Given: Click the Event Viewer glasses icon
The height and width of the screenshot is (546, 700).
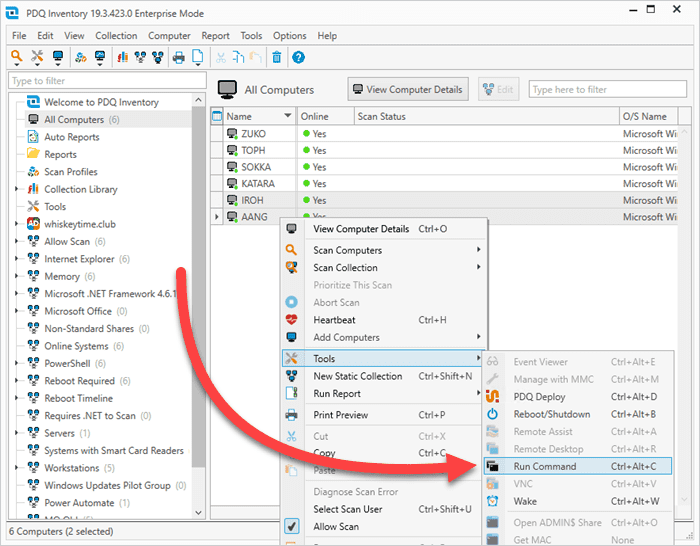Looking at the screenshot, I should 492,362.
